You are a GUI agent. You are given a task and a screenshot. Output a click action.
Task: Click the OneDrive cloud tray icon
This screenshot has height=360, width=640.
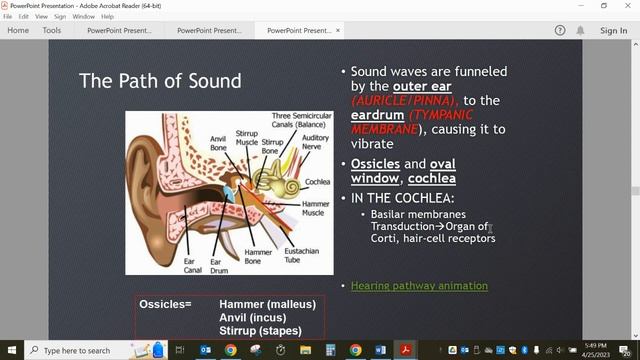(x=489, y=350)
